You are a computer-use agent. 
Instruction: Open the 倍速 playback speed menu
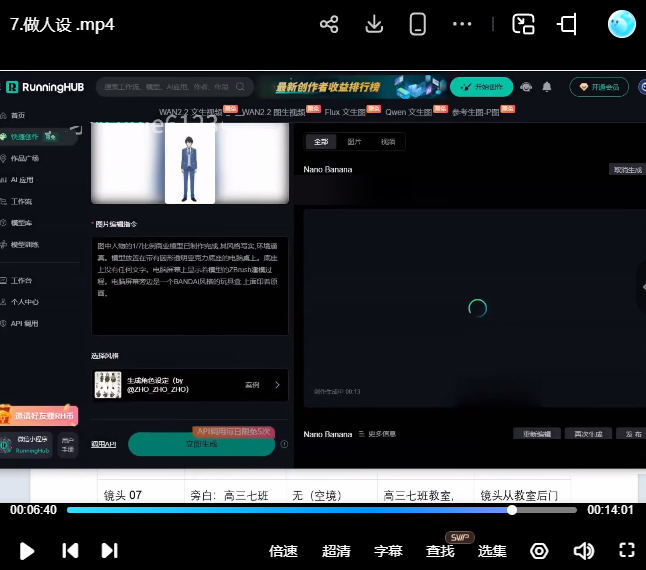click(x=284, y=551)
